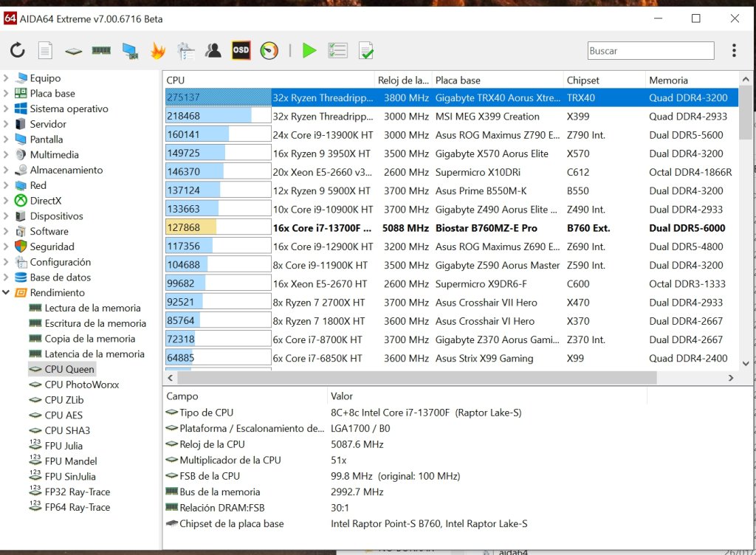Screen dimensions: 756x555
Task: Click the Campo column header
Action: [x=245, y=396]
